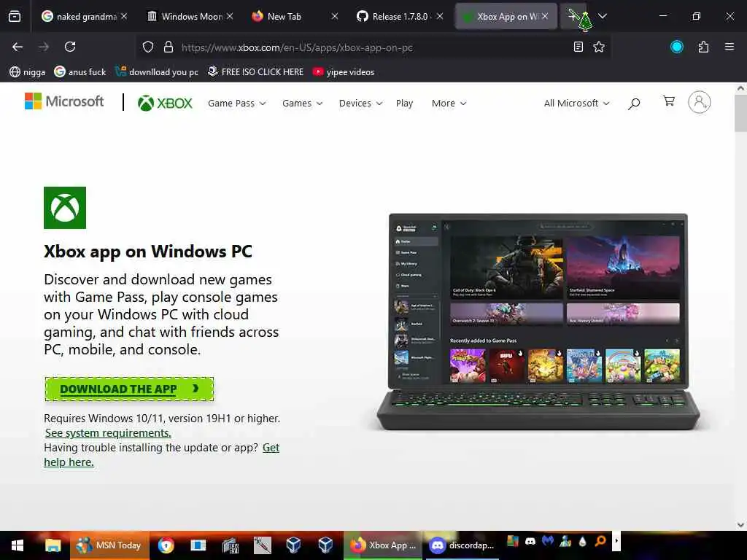Viewport: 747px width, 560px height.
Task: View the shopping cart
Action: pos(669,101)
